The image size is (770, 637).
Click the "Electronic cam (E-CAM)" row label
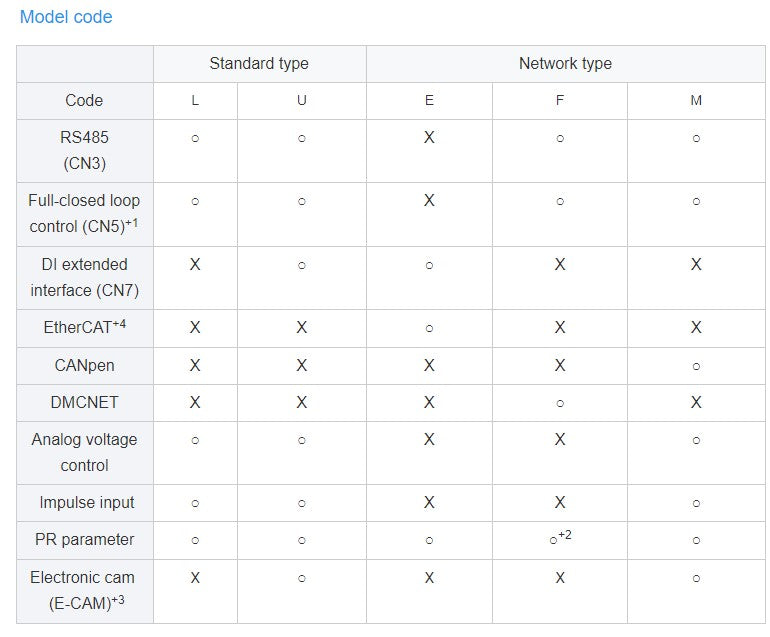click(x=84, y=590)
